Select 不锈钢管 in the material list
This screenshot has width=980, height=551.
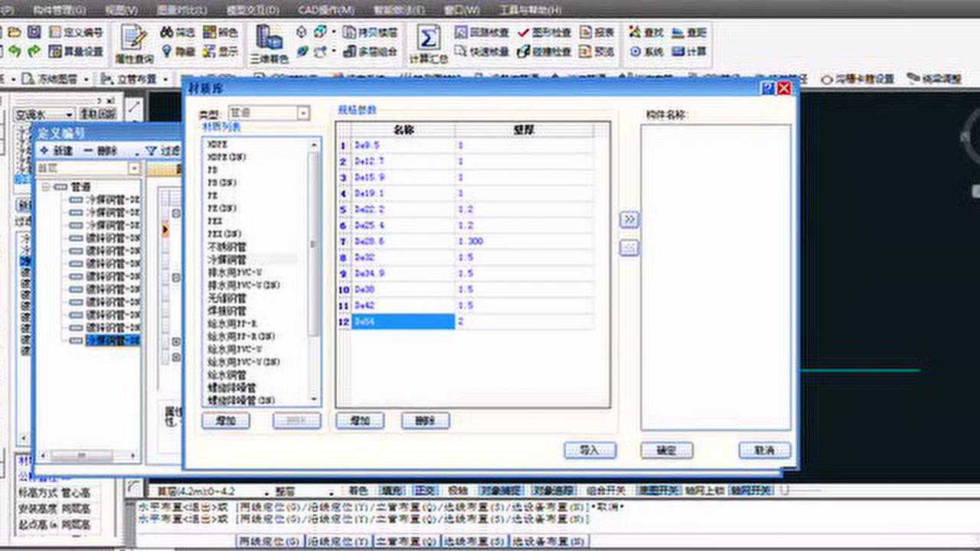point(227,247)
